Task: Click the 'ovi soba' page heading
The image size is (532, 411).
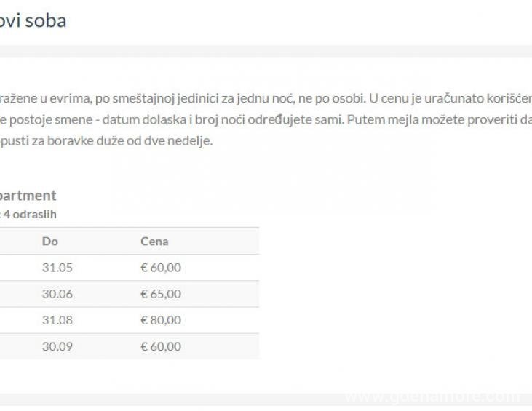Action: (33, 20)
